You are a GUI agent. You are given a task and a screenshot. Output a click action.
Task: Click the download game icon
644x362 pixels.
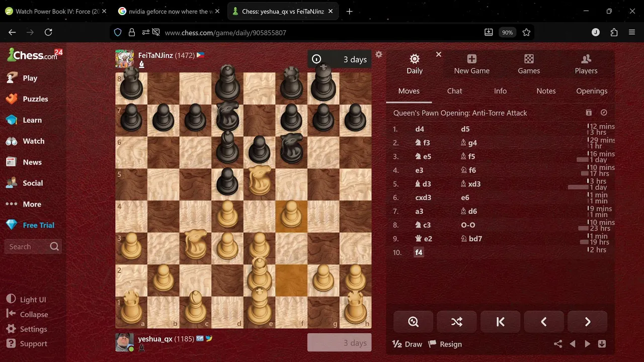point(602,344)
